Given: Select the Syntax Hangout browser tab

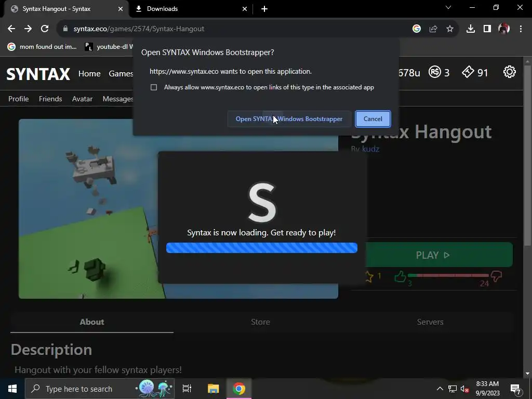Looking at the screenshot, I should pos(66,9).
